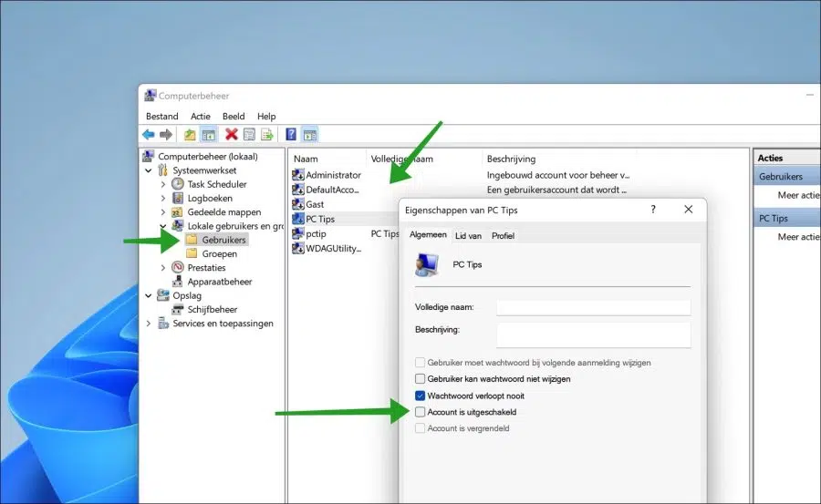Open Properties via the toolbar sheet icon
Viewport: 821px width, 504px height.
coord(249,135)
